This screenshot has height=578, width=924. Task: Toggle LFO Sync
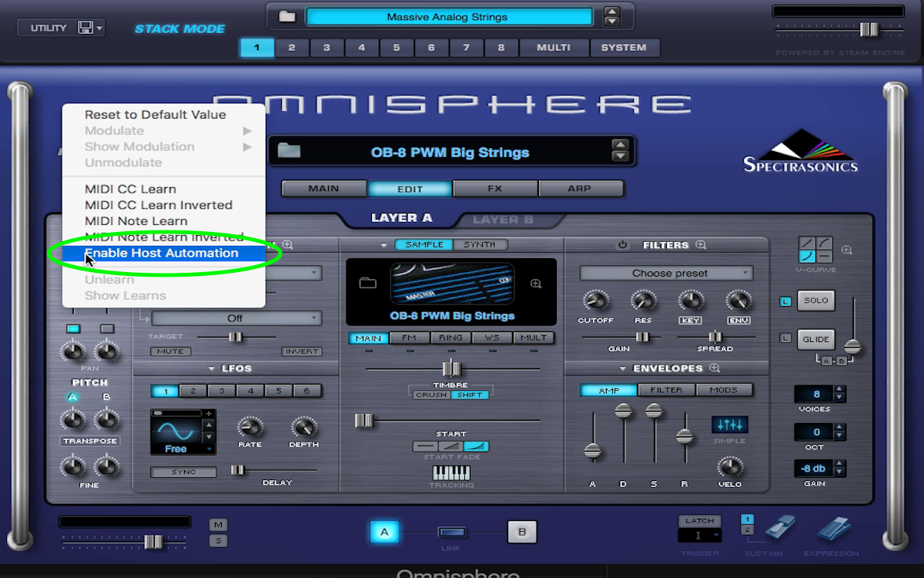pyautogui.click(x=183, y=472)
